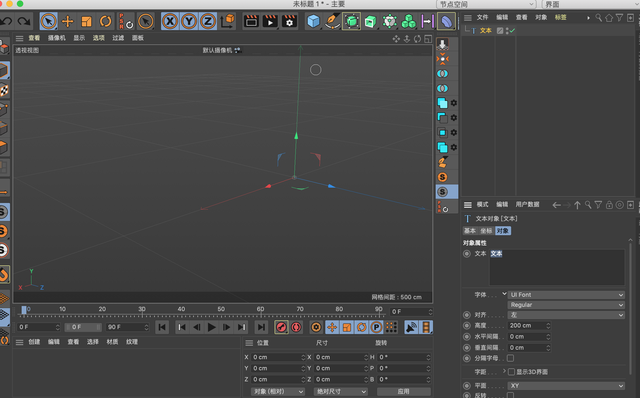Click attribute manager lock icon
Screen dimensions: 640x398
coord(609,205)
